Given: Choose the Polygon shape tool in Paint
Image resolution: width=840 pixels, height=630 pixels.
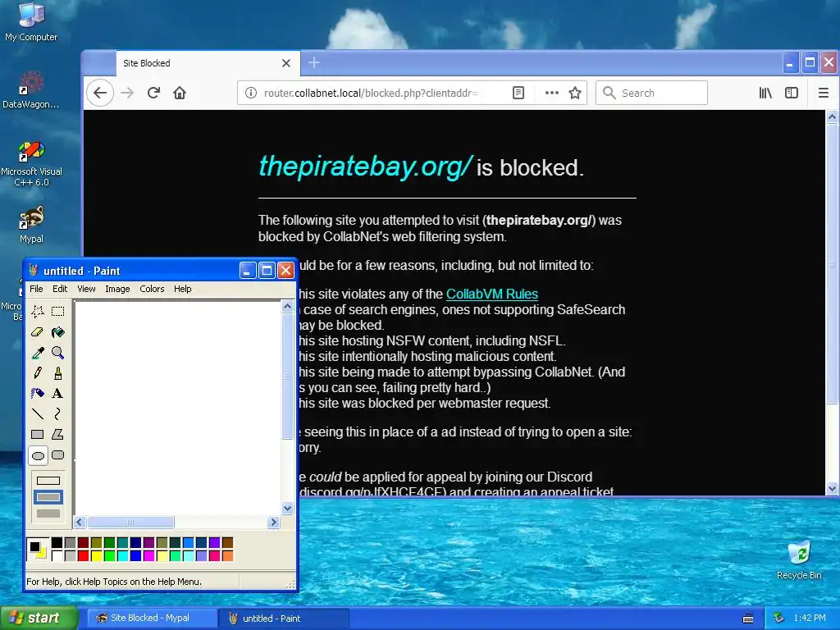Looking at the screenshot, I should click(58, 434).
